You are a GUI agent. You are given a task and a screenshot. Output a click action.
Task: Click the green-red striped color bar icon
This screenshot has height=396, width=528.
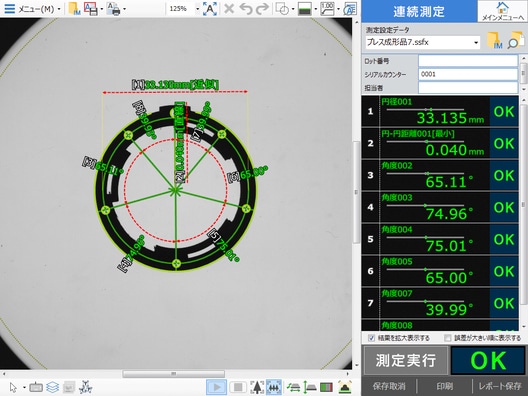pos(327,387)
